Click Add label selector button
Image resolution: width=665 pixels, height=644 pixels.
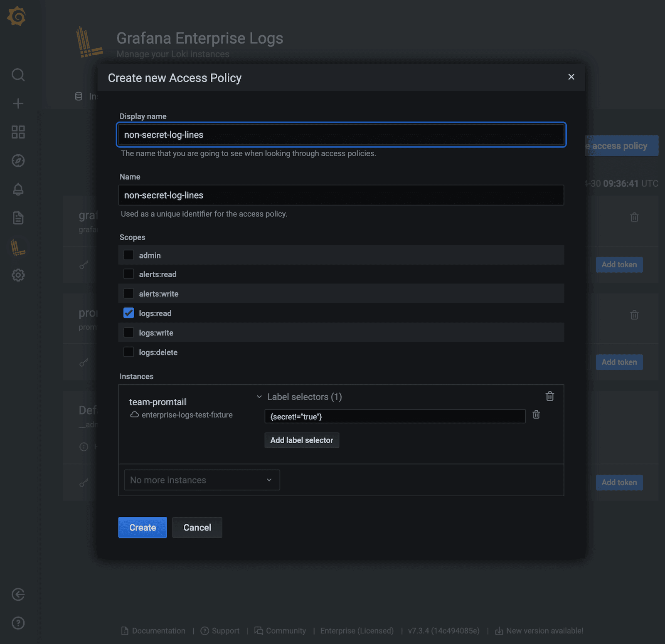(301, 440)
